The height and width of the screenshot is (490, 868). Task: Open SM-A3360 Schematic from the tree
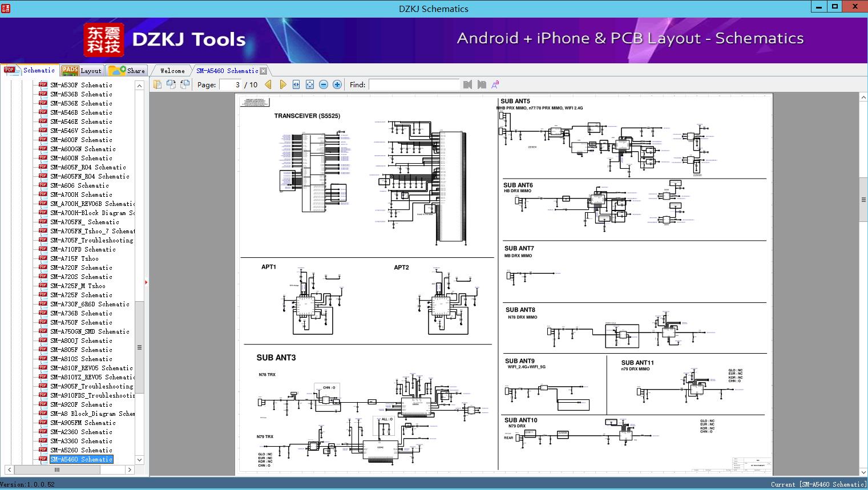(x=81, y=441)
